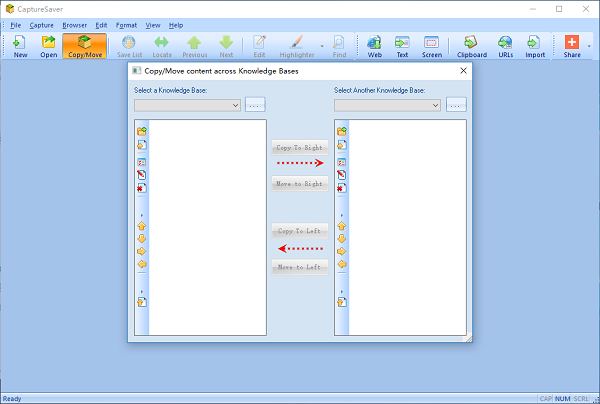Click the browse button beside left knowledge base

(x=256, y=105)
